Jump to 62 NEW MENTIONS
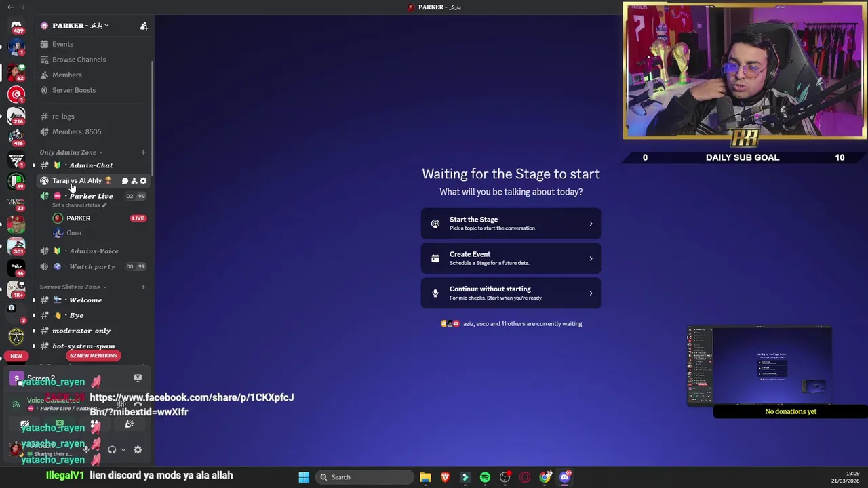Screen dimensions: 868x488 (x=93, y=356)
